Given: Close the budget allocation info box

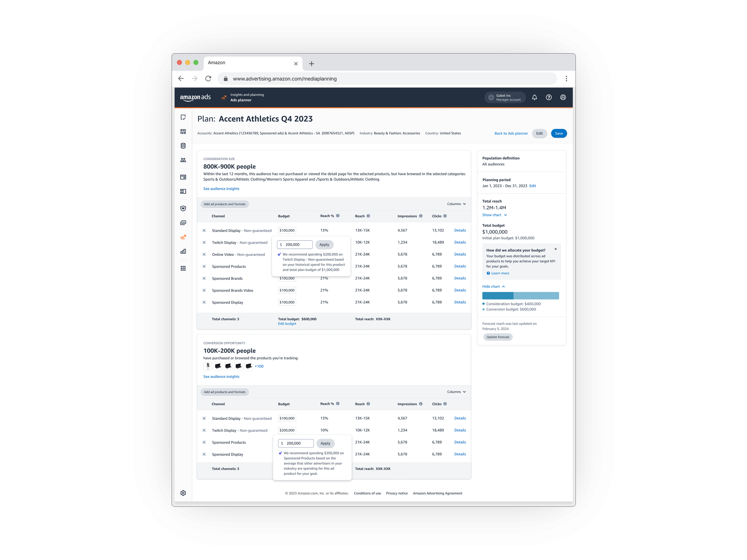Looking at the screenshot, I should [555, 249].
